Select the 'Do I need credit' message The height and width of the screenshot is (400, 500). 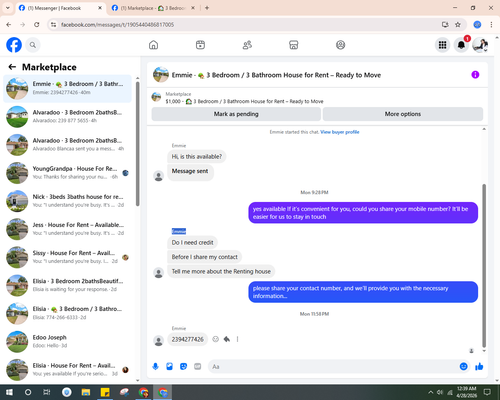pos(192,243)
